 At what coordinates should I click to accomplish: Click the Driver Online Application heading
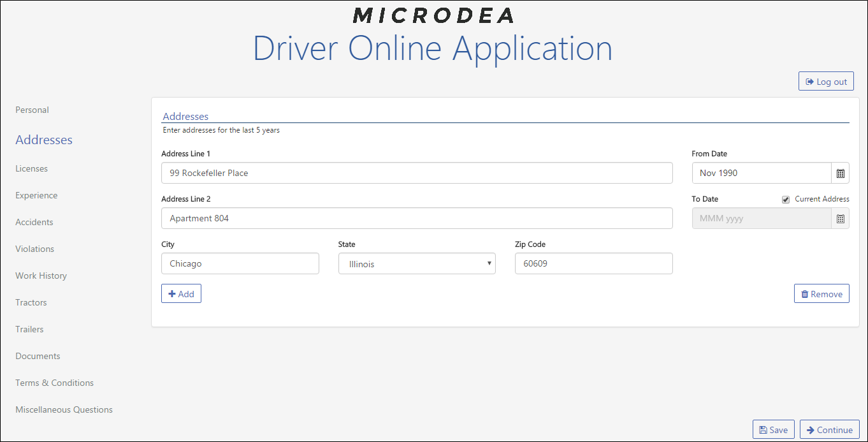click(433, 48)
